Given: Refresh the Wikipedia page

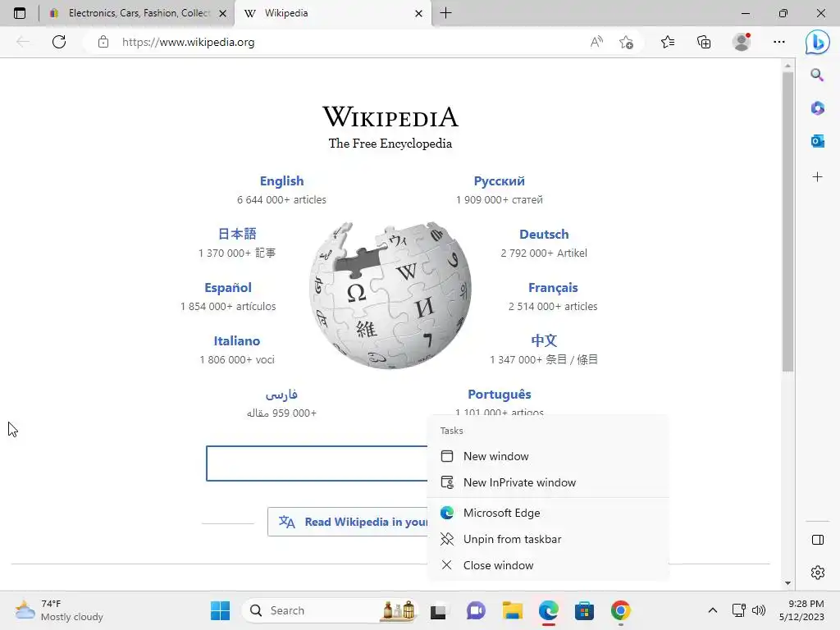Looking at the screenshot, I should 59,42.
